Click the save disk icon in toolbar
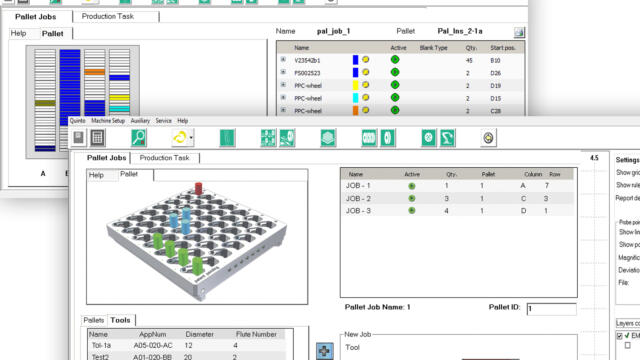The width and height of the screenshot is (640, 360). (x=79, y=138)
